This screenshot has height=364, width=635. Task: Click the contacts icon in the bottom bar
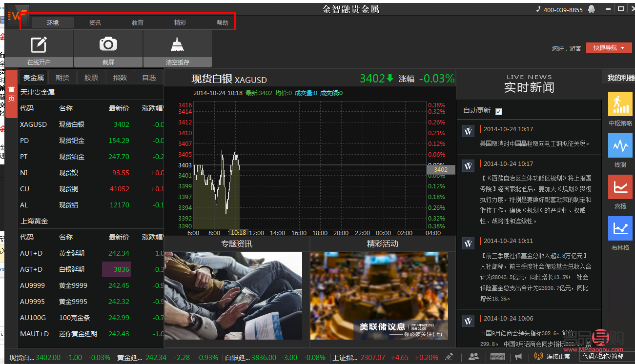(x=474, y=357)
